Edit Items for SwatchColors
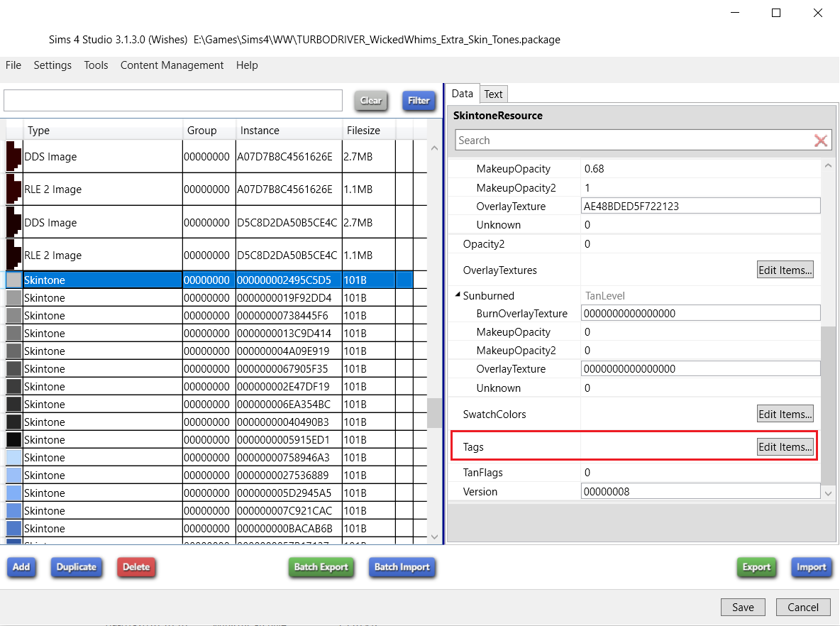Viewport: 840px width, 626px height. (x=785, y=414)
